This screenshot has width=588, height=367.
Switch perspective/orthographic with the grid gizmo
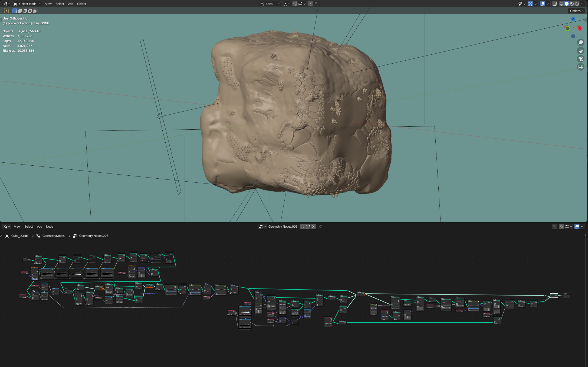(581, 67)
